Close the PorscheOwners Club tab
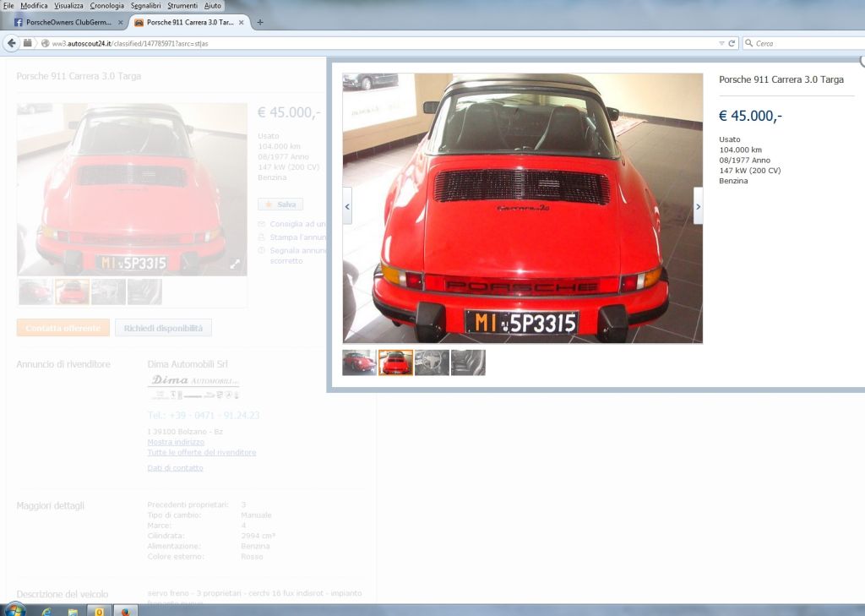Screen dimensions: 865x616 click(x=120, y=23)
